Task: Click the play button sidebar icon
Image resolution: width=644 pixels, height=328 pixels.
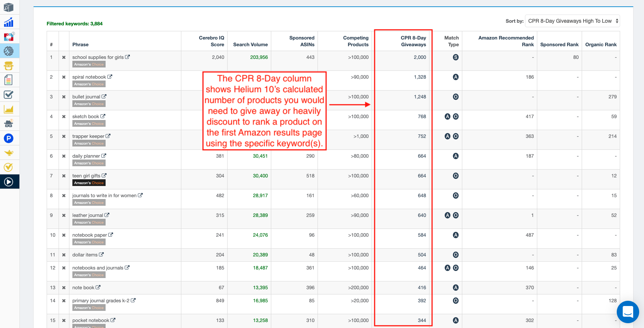Action: tap(9, 182)
